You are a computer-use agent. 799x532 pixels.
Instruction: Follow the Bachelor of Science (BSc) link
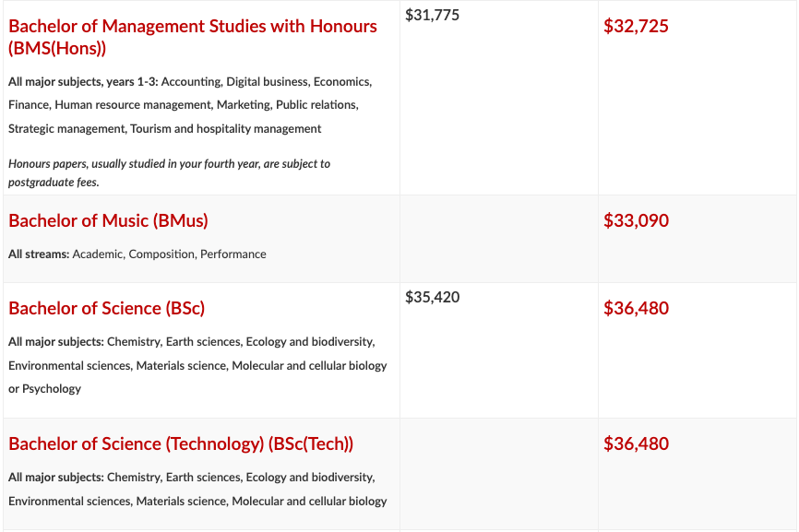click(106, 308)
